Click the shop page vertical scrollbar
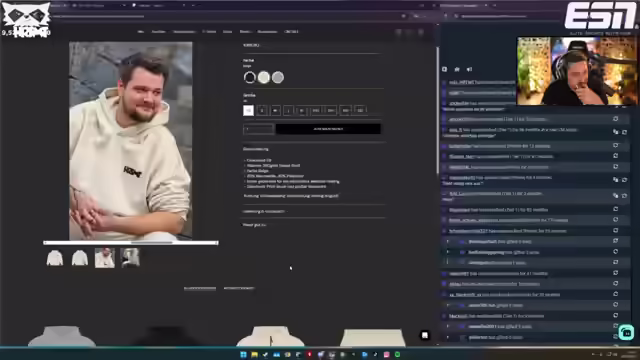Image resolution: width=640 pixels, height=360 pixels. [438, 110]
